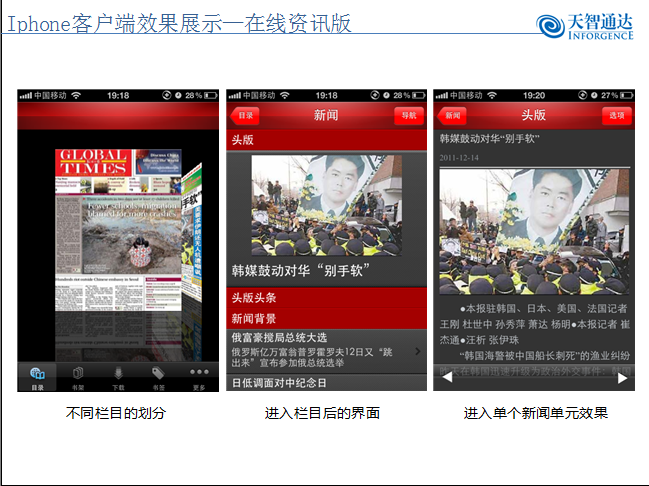Open the 书签 bookmark tag tab
Viewport: 649px width, 486px height.
(x=158, y=377)
